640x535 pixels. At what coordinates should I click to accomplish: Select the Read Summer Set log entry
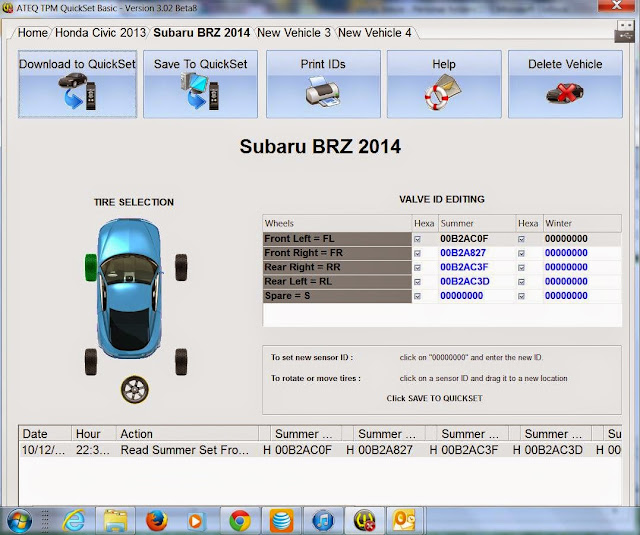pos(320,450)
